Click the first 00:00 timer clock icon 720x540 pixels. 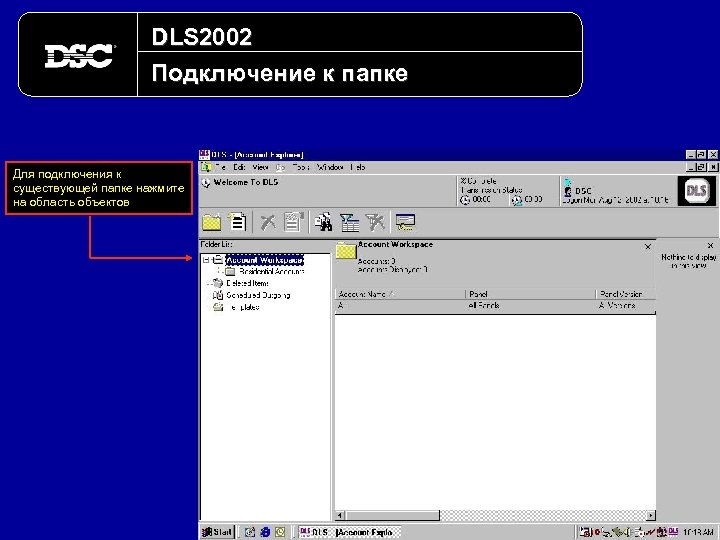coord(465,200)
